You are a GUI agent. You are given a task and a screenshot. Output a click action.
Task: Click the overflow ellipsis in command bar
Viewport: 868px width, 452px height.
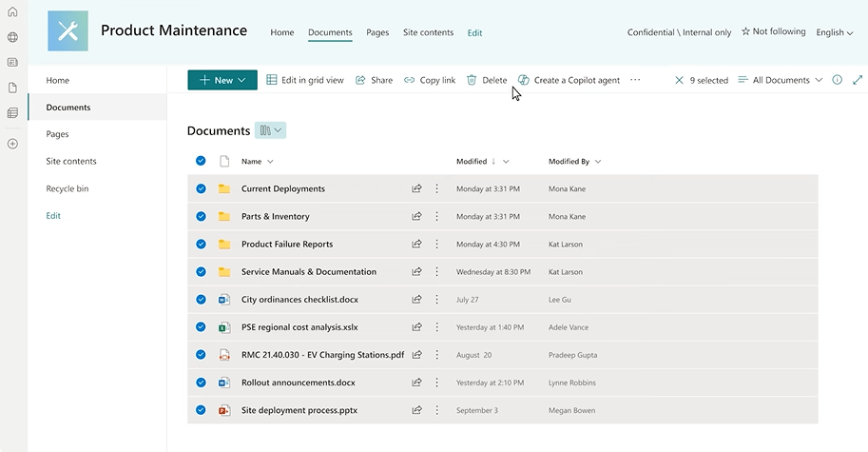click(x=635, y=80)
